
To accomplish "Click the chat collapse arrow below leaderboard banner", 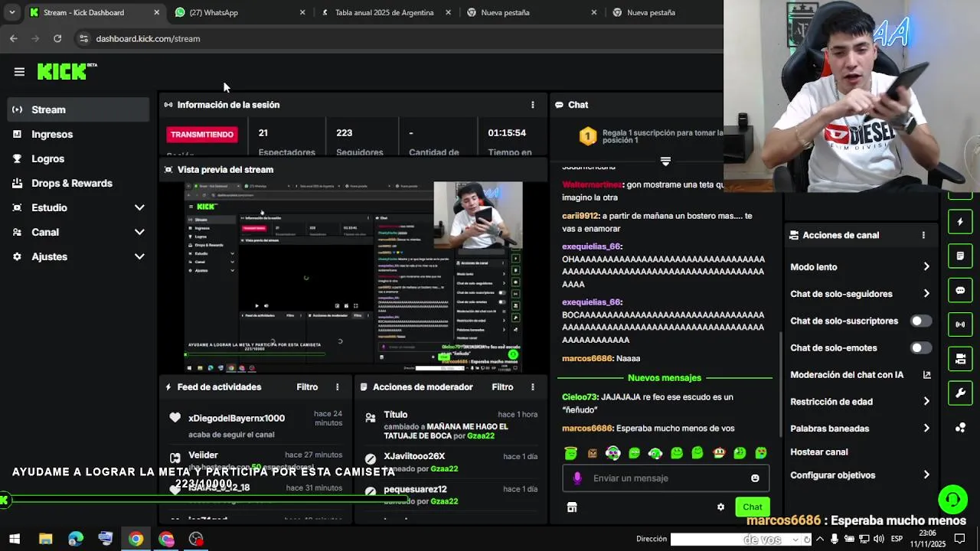I will click(x=665, y=161).
